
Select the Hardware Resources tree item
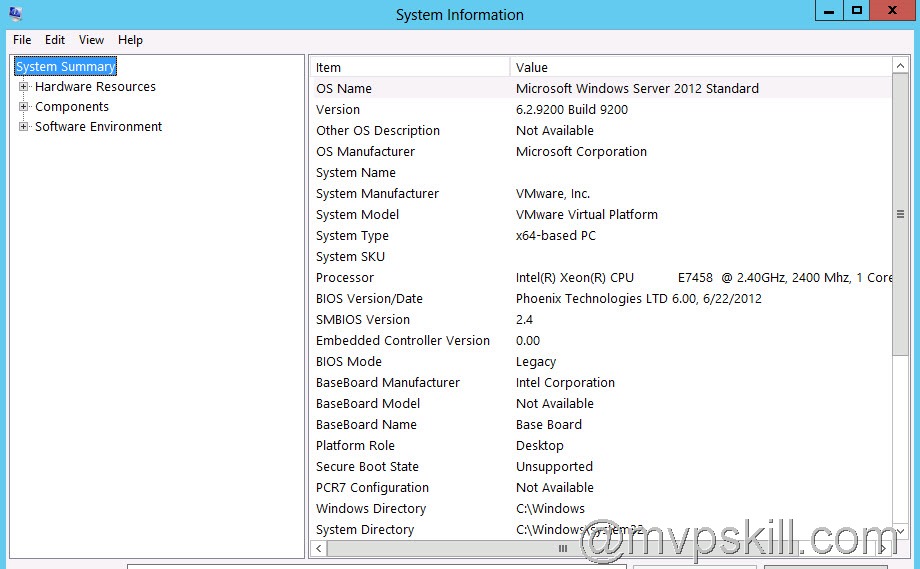coord(95,87)
